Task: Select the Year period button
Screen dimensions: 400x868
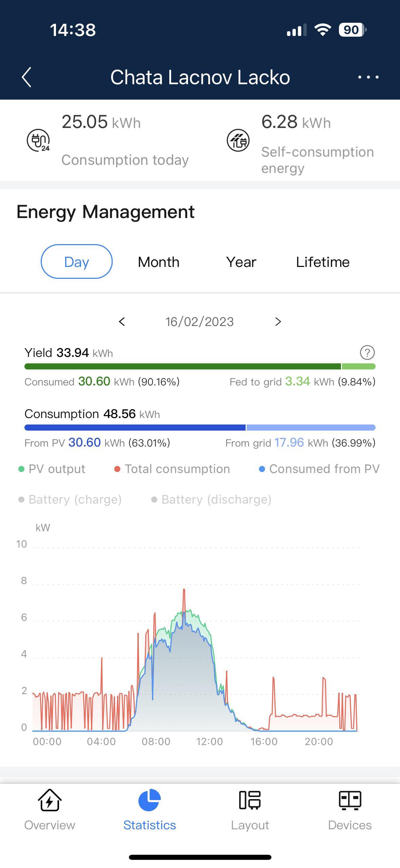Action: click(241, 262)
